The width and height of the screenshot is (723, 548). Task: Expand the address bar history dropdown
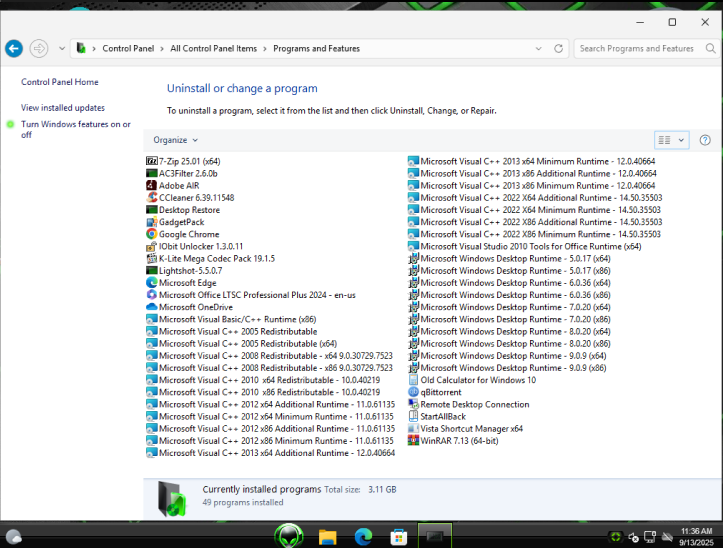tap(538, 48)
